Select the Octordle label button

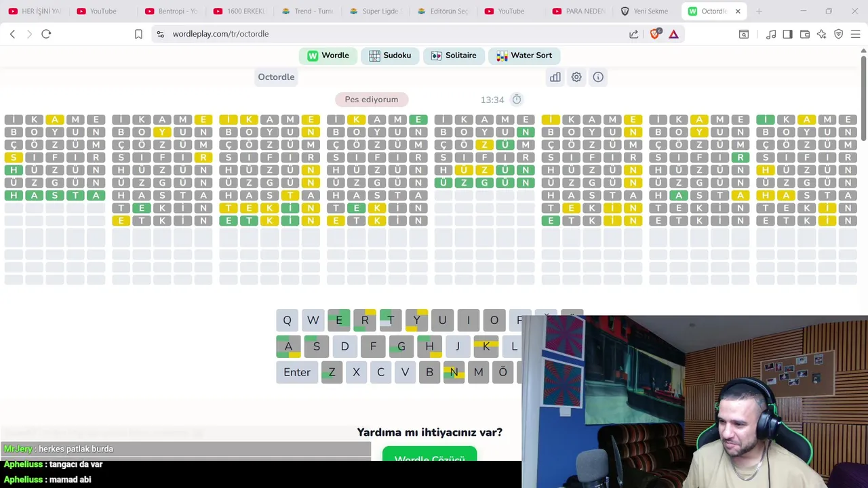pos(276,77)
